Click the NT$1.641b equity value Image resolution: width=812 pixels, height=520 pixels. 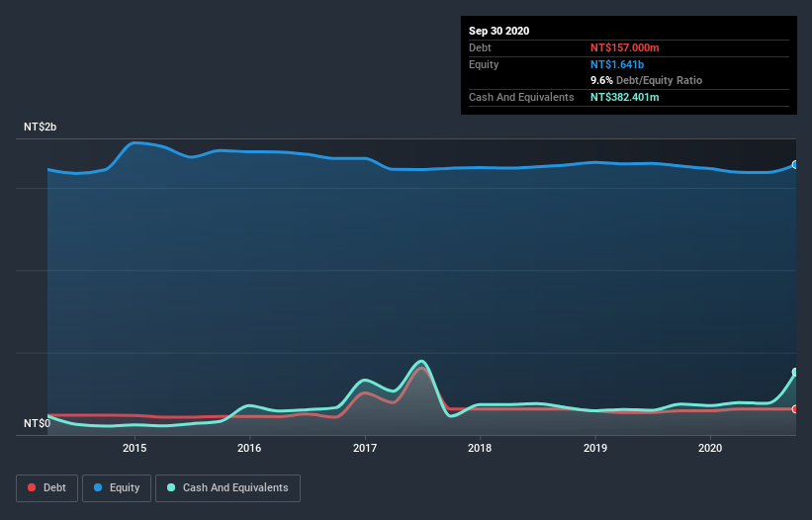[617, 64]
